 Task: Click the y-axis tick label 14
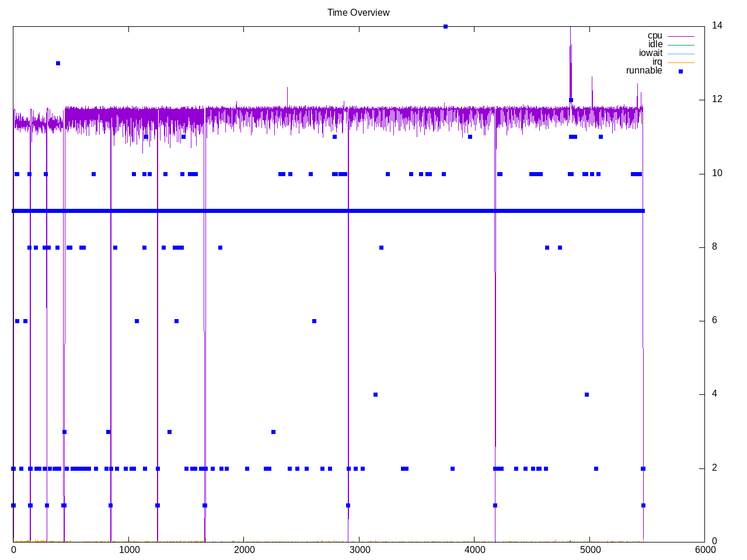point(717,26)
